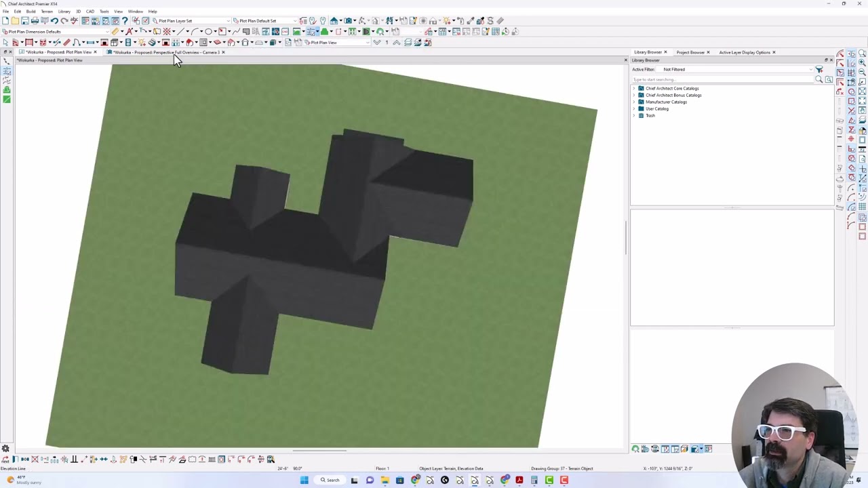Open the Build menu

click(31, 12)
